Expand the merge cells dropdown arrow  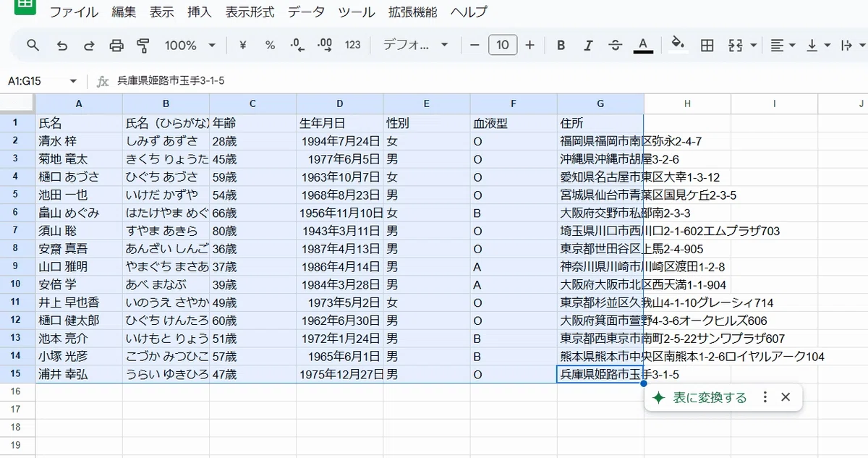(x=754, y=45)
